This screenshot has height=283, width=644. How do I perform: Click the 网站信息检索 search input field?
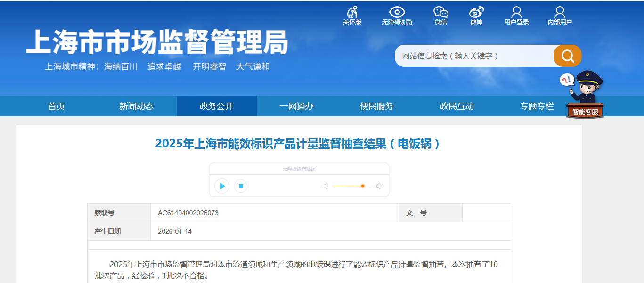click(x=474, y=56)
